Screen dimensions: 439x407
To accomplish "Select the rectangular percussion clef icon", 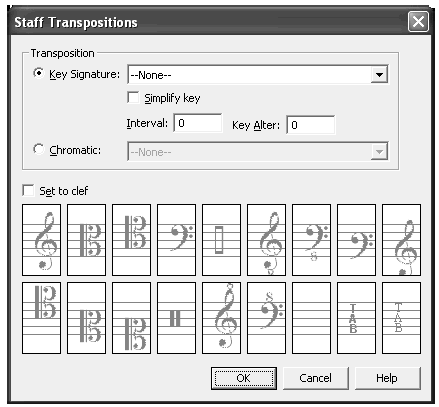I will coord(221,240).
